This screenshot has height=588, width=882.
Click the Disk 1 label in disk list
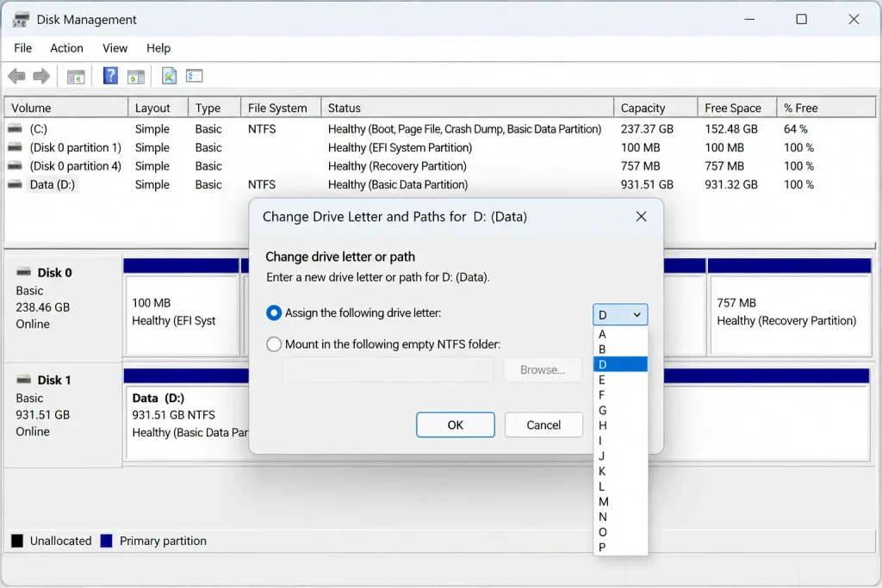coord(54,380)
